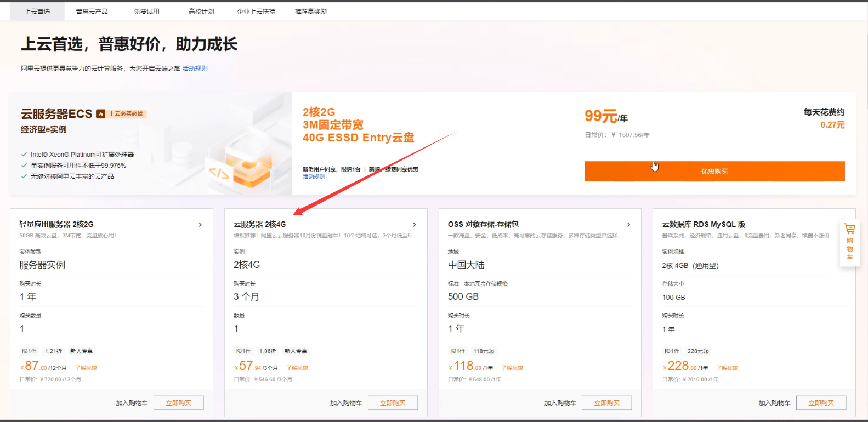
Task: Click the 99元/年 price text
Action: click(606, 116)
